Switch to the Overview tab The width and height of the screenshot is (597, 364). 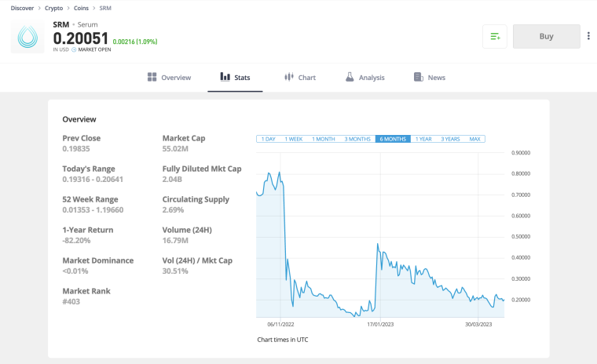tap(170, 78)
